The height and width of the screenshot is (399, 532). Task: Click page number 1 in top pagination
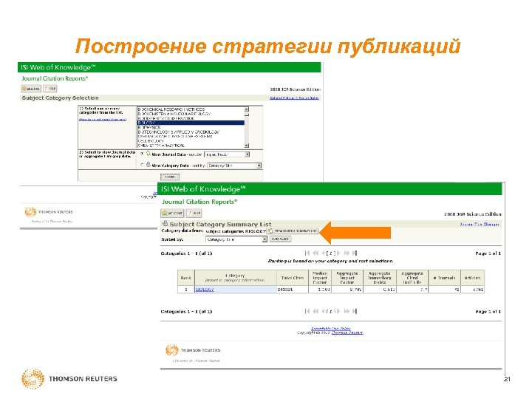click(330, 253)
